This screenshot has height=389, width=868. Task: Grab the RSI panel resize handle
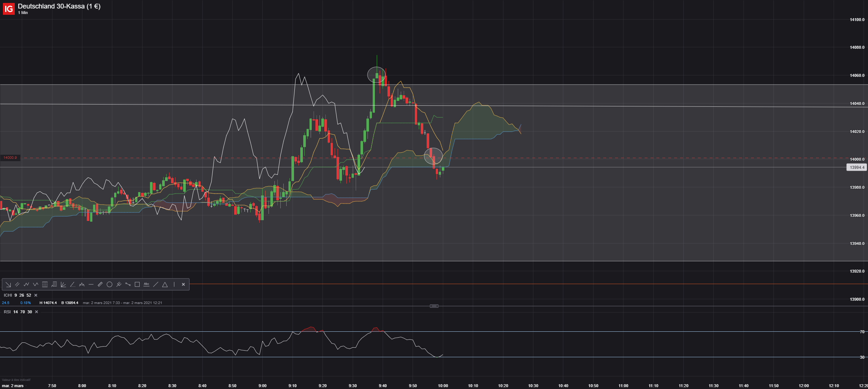pyautogui.click(x=434, y=306)
